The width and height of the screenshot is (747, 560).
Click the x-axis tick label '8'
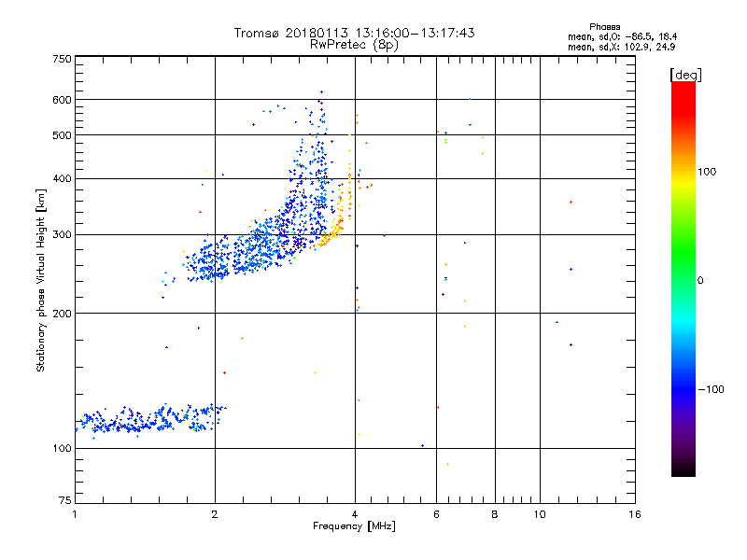pos(495,514)
